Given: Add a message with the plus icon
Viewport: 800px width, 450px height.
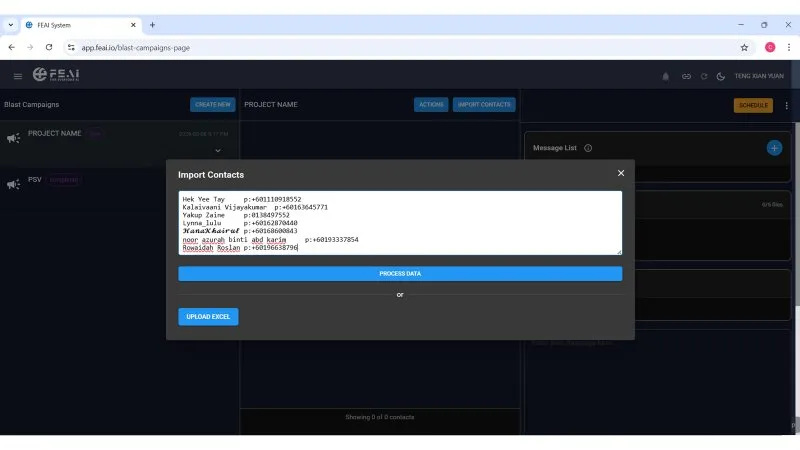Looking at the screenshot, I should [774, 148].
